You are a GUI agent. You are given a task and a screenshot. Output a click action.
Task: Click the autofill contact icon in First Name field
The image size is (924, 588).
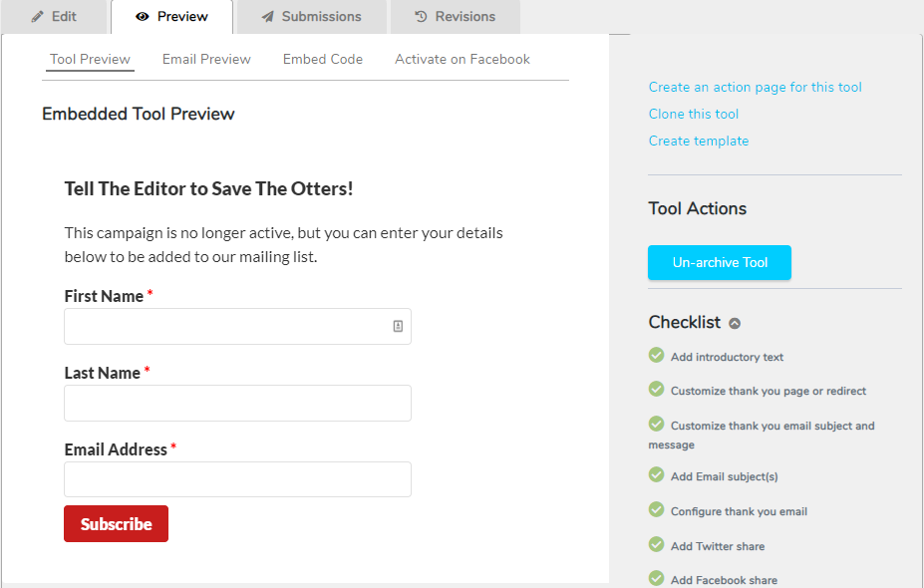click(x=398, y=326)
